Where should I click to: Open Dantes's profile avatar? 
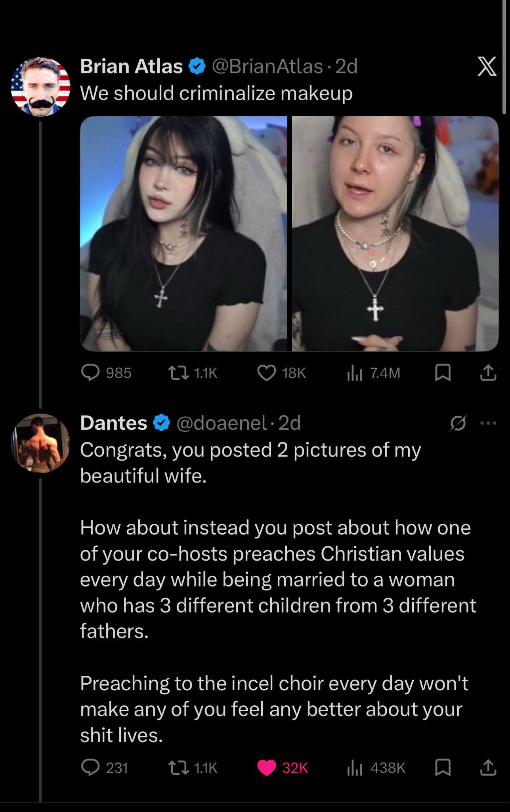click(x=40, y=443)
